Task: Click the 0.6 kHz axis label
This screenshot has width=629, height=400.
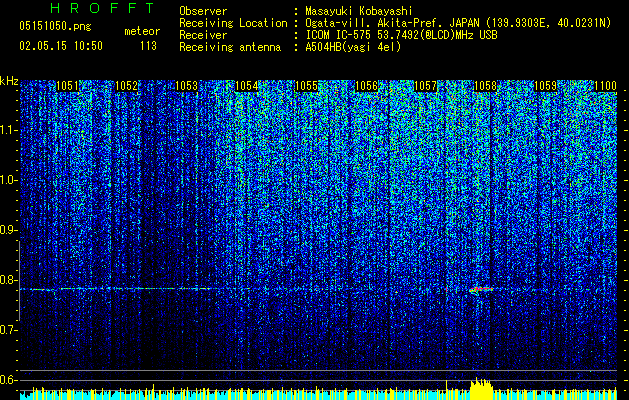Action: click(8, 380)
